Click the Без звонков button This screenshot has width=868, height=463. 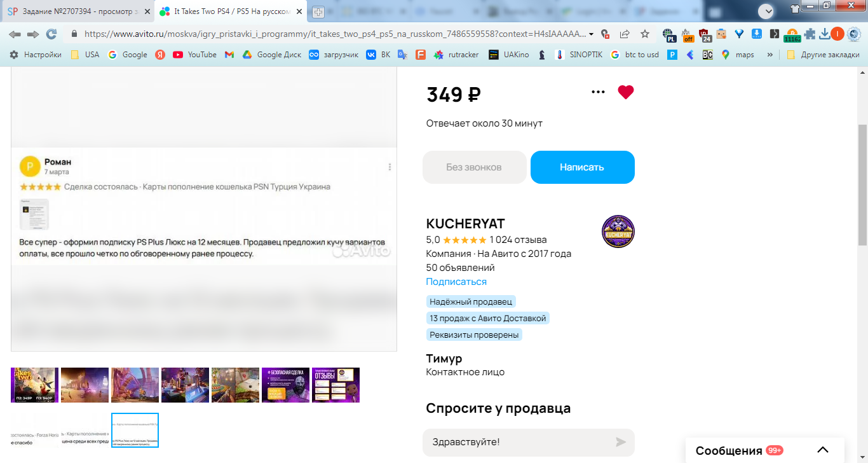tap(474, 167)
